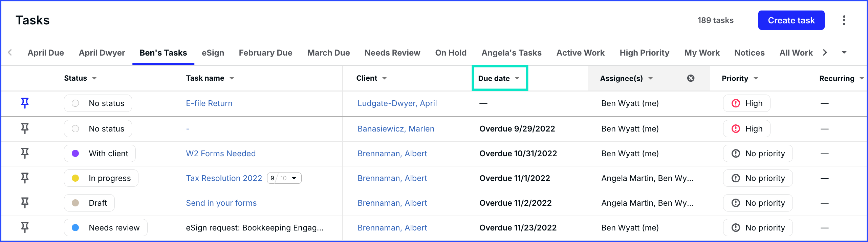Screen dimensions: 868x242
Task: Switch to the March Due tab
Action: 328,53
